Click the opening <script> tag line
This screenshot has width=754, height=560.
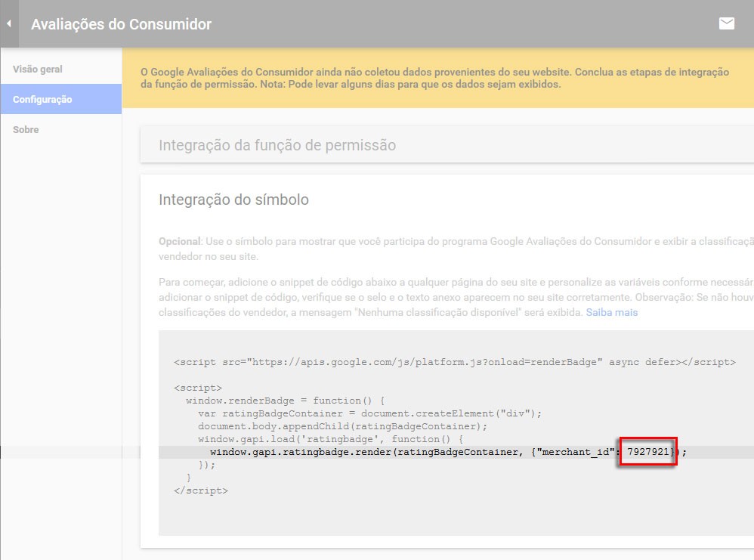(198, 388)
